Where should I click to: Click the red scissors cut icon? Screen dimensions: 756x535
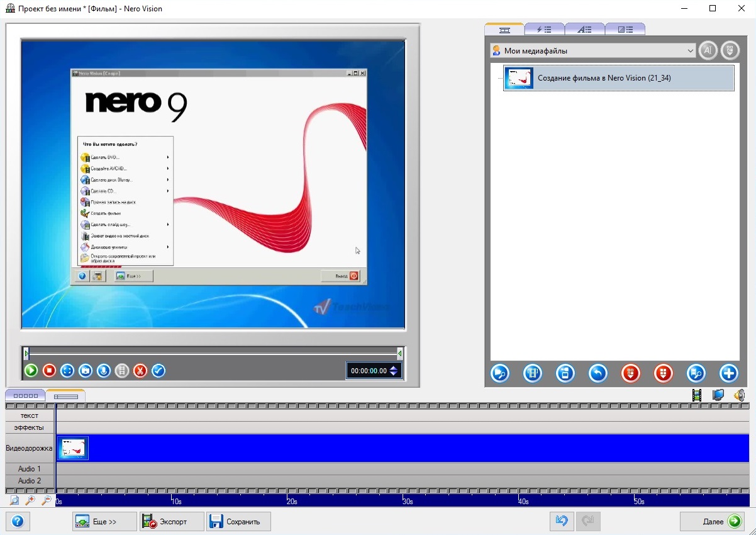[140, 371]
